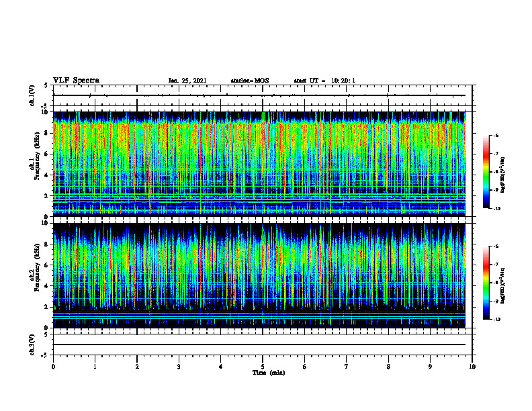Click the ch.1 frequency tick "6"
This screenshot has height=411, width=532.
click(x=46, y=154)
